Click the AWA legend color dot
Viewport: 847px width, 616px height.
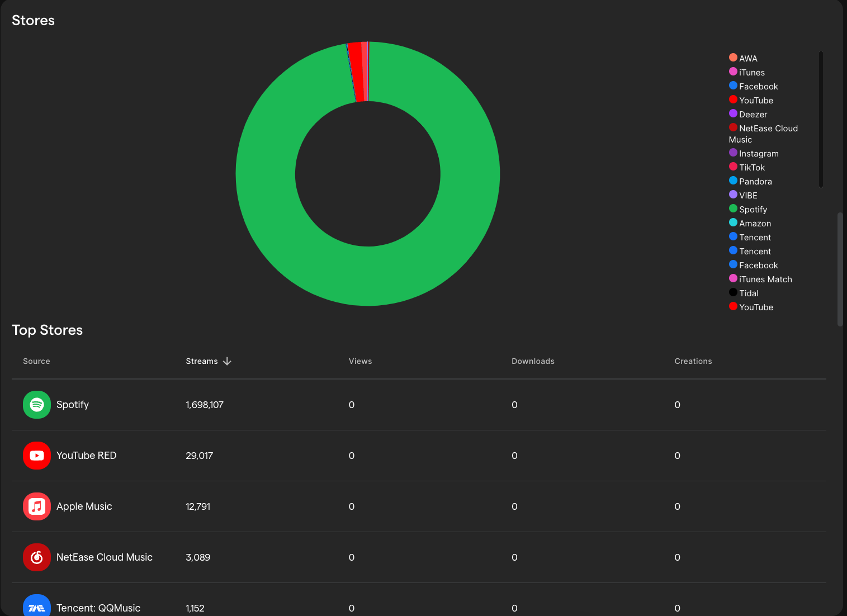(x=733, y=57)
